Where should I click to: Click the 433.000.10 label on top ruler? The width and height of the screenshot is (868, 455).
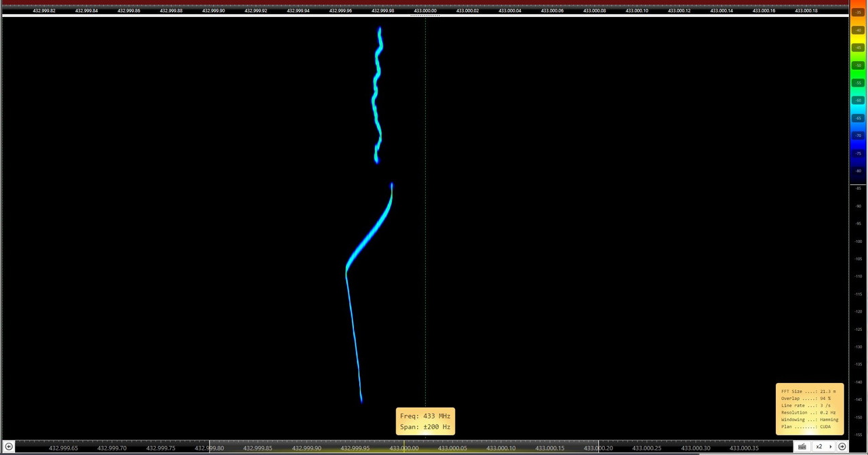coord(637,10)
